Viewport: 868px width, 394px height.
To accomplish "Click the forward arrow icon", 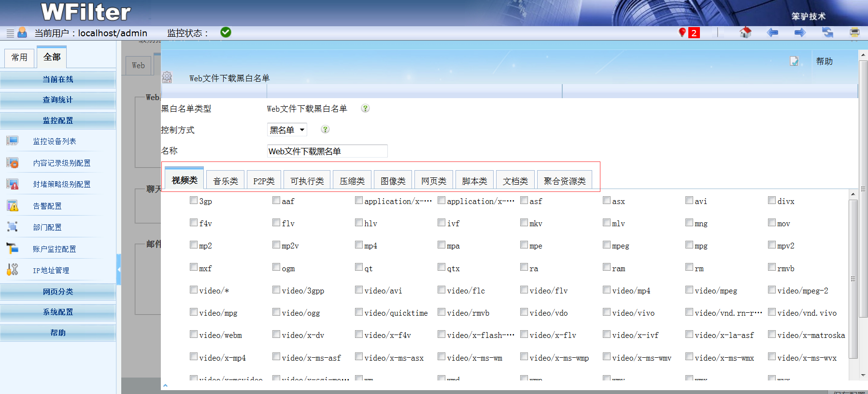I will 800,32.
